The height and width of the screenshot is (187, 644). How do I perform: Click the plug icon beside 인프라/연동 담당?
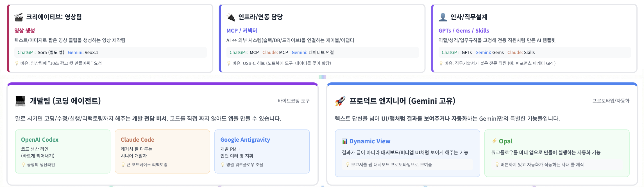231,17
